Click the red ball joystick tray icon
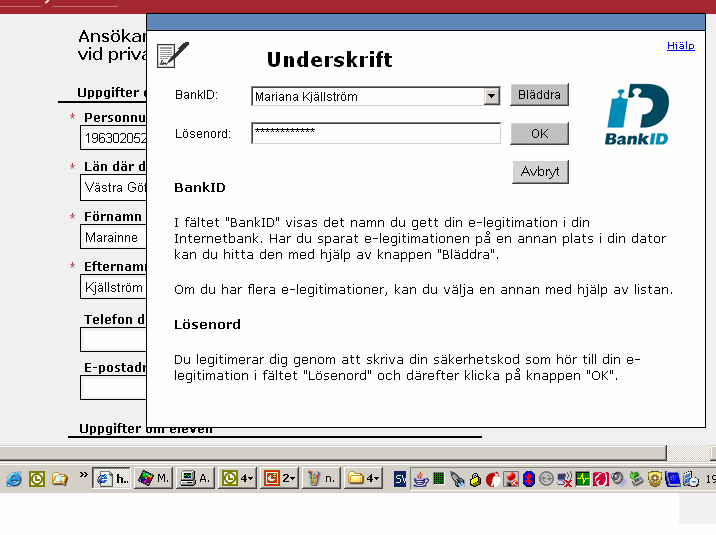Image resolution: width=716 pixels, height=535 pixels. tap(511, 479)
